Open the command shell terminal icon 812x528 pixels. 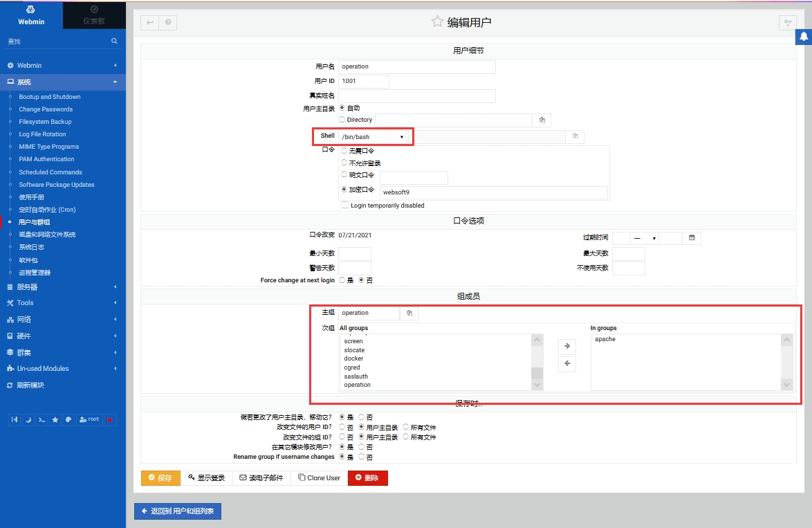(41, 419)
